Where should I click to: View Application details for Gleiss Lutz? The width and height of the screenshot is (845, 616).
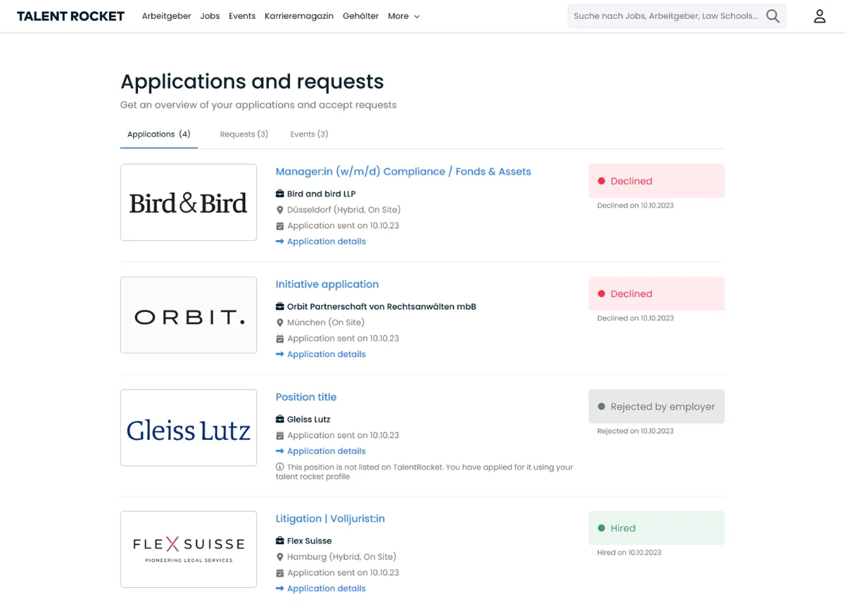(x=327, y=451)
